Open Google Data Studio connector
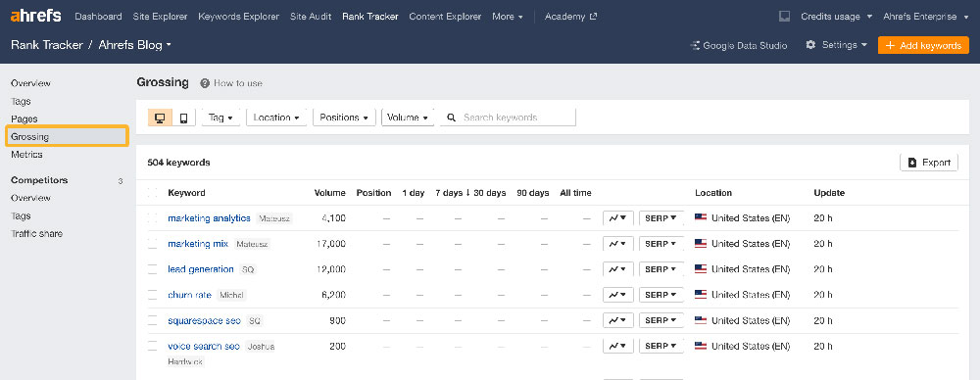 [739, 46]
